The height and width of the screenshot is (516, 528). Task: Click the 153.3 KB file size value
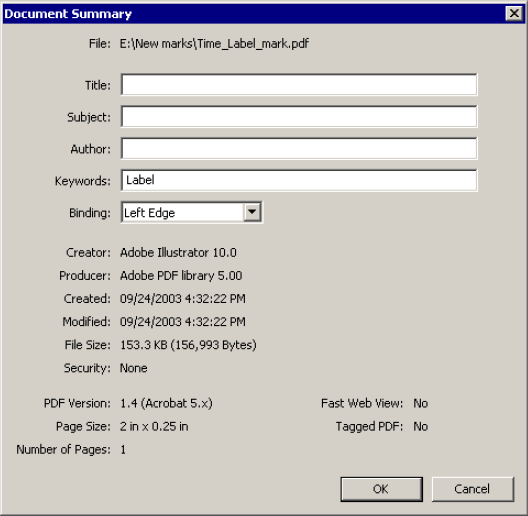pos(189,345)
